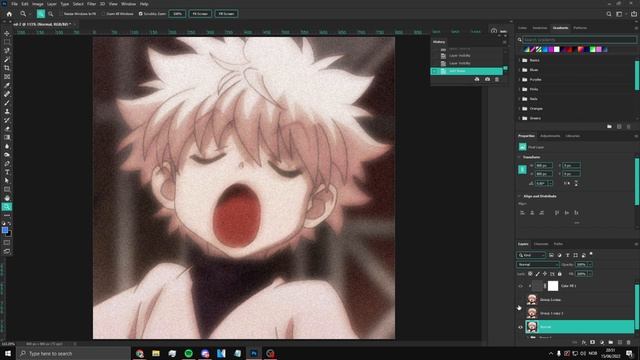640x360 pixels.
Task: Click the Add layer style fx icon
Action: pos(584,342)
